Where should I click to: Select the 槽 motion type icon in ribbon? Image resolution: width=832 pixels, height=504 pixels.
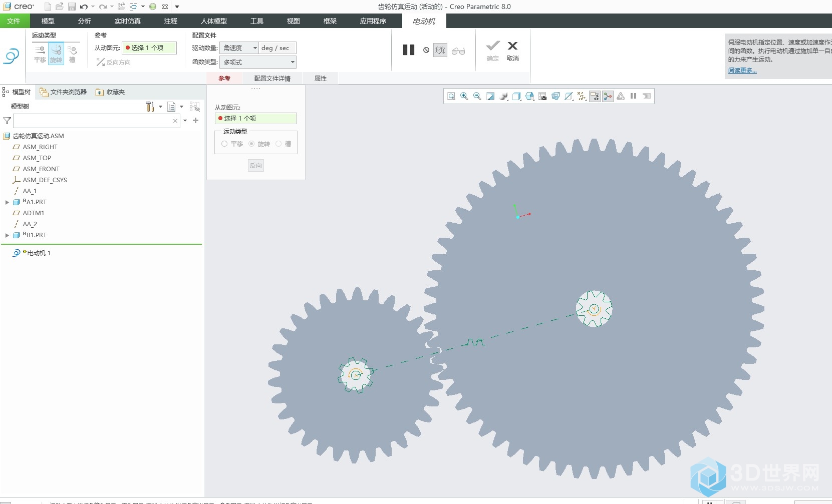click(72, 54)
